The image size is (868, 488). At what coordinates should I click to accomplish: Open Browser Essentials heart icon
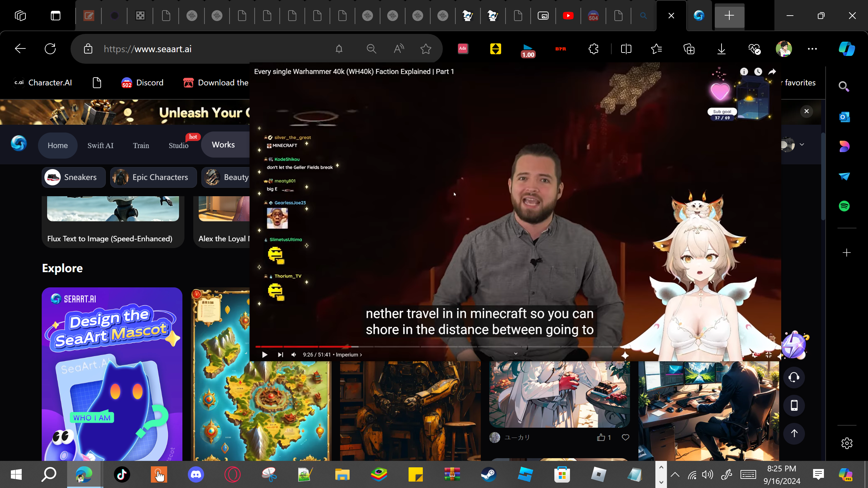pos(754,49)
